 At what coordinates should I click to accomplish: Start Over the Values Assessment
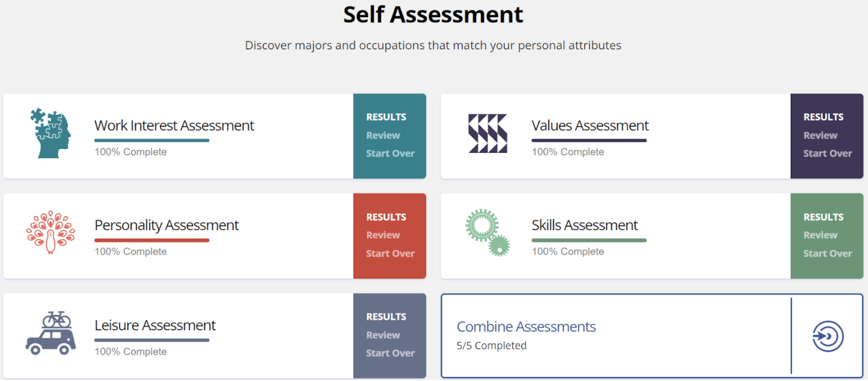pos(828,154)
